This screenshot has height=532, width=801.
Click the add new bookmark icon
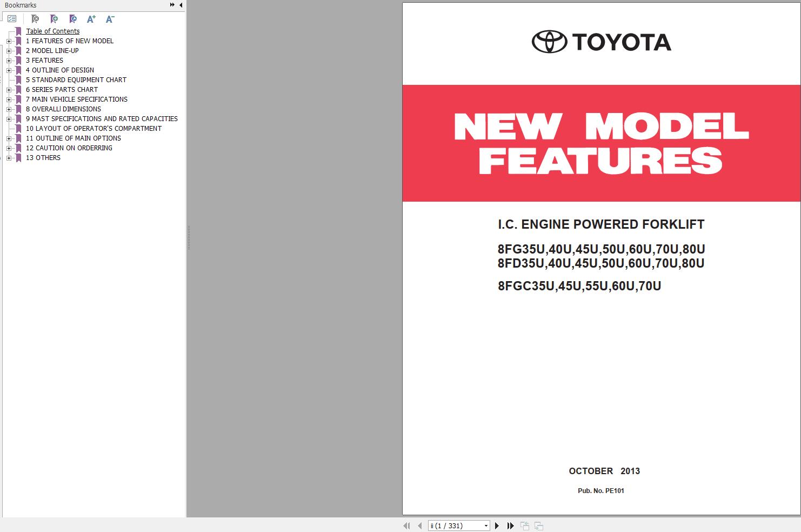54,19
